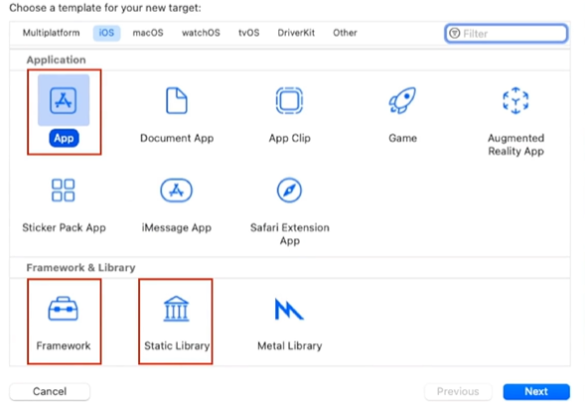This screenshot has height=406, width=585.
Task: Select the Sticker Pack App grid icon
Action: (63, 190)
